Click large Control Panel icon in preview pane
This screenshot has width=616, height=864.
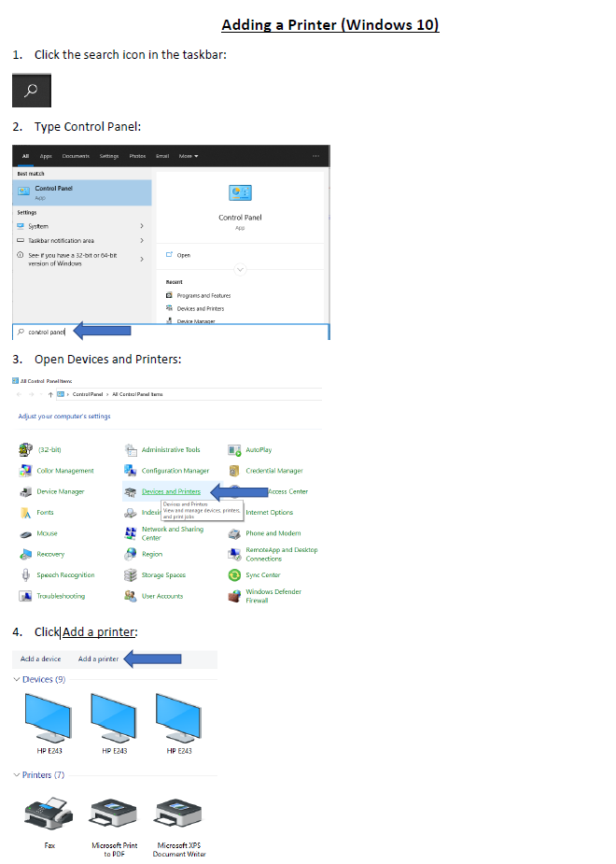pyautogui.click(x=240, y=192)
